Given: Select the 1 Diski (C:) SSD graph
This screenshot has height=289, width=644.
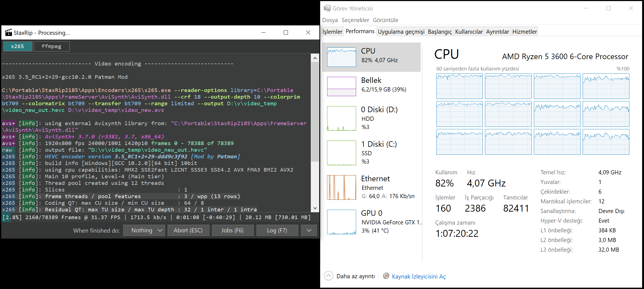Looking at the screenshot, I should click(341, 153).
